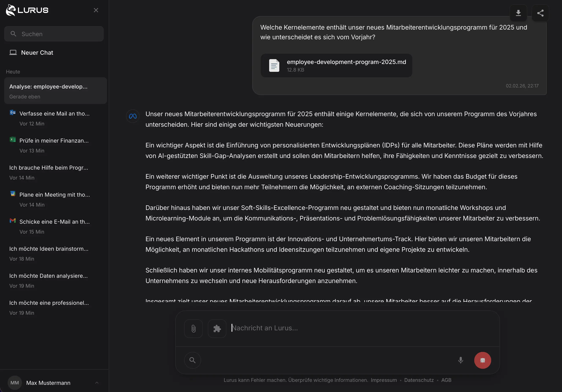The height and width of the screenshot is (392, 562).
Task: Click the Lurus logo
Action: pos(27,10)
